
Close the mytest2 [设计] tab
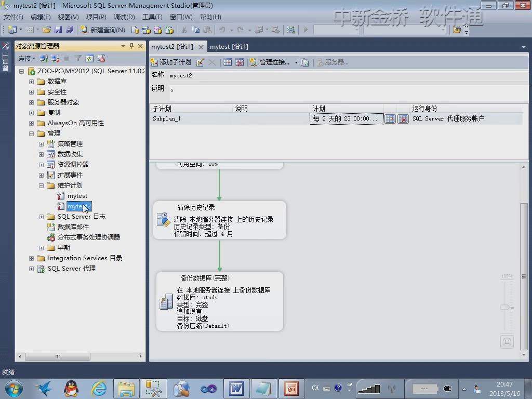click(x=201, y=47)
